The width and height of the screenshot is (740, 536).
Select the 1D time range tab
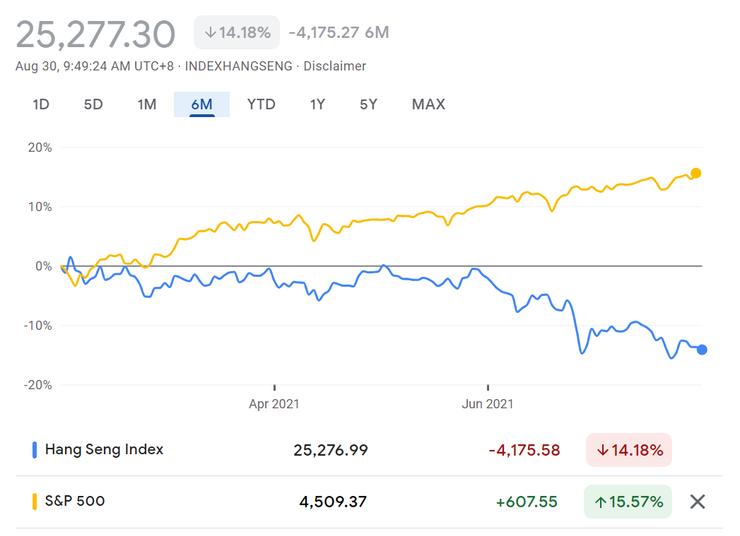tap(41, 104)
